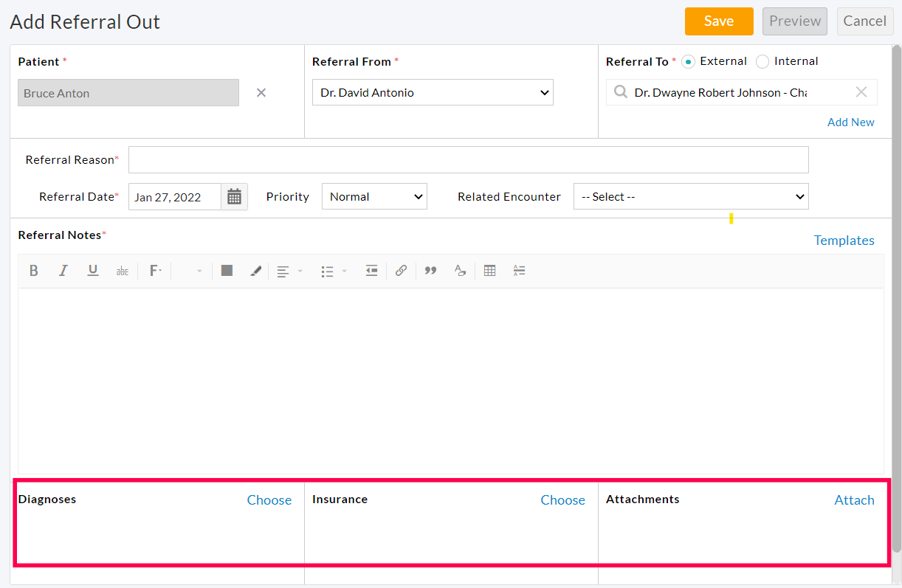Toggle the text highlight marker tool
The image size is (902, 588).
pyautogui.click(x=255, y=270)
